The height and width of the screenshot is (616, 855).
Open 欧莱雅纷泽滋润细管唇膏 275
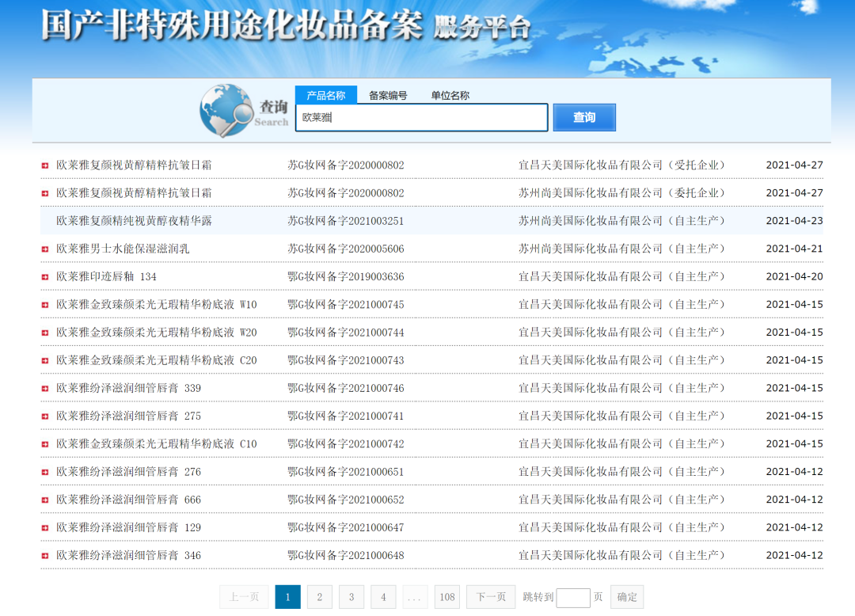point(129,416)
